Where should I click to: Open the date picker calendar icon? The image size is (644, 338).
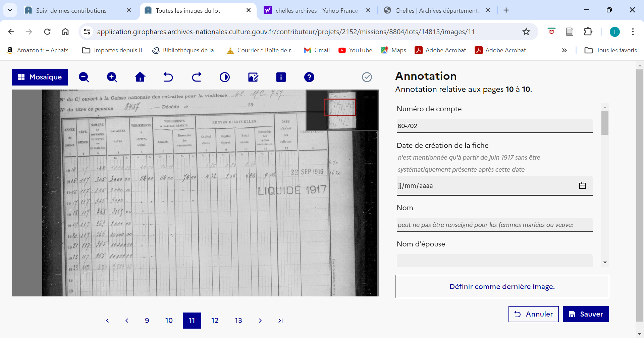[x=583, y=185]
